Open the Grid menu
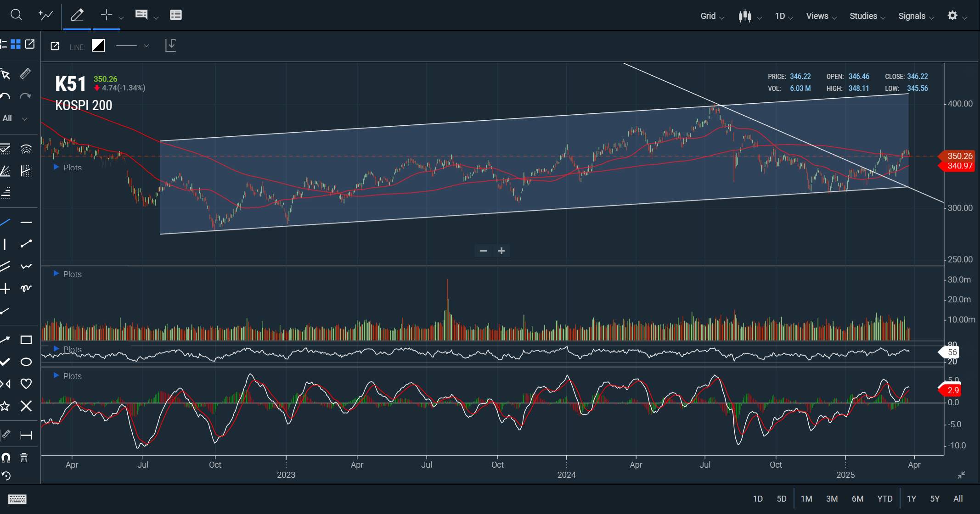The image size is (980, 514). pyautogui.click(x=712, y=16)
